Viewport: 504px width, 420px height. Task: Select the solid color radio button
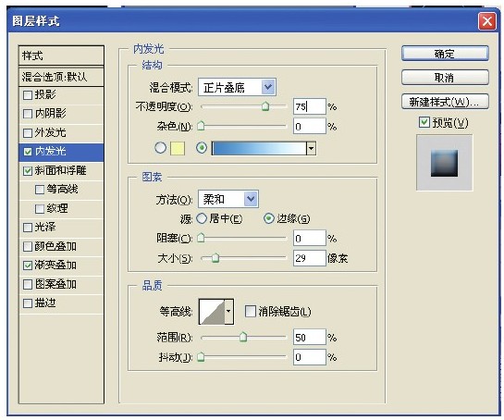(160, 148)
